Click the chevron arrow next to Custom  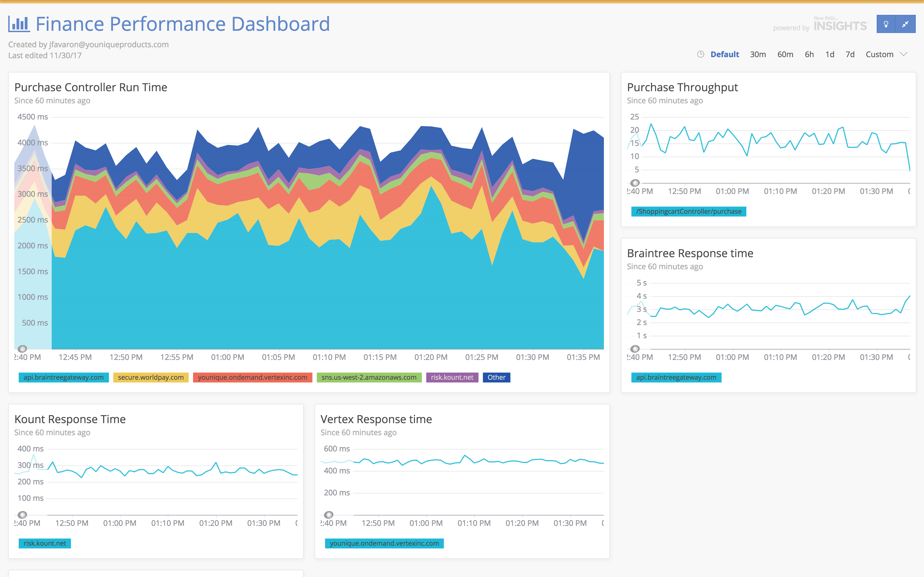904,54
